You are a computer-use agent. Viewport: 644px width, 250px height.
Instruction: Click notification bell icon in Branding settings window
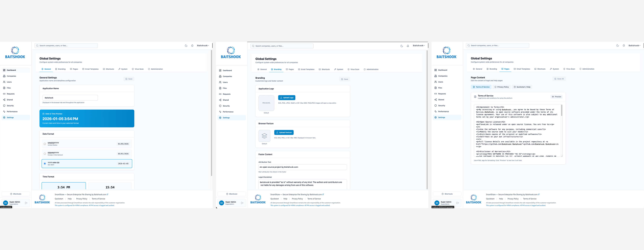(408, 46)
